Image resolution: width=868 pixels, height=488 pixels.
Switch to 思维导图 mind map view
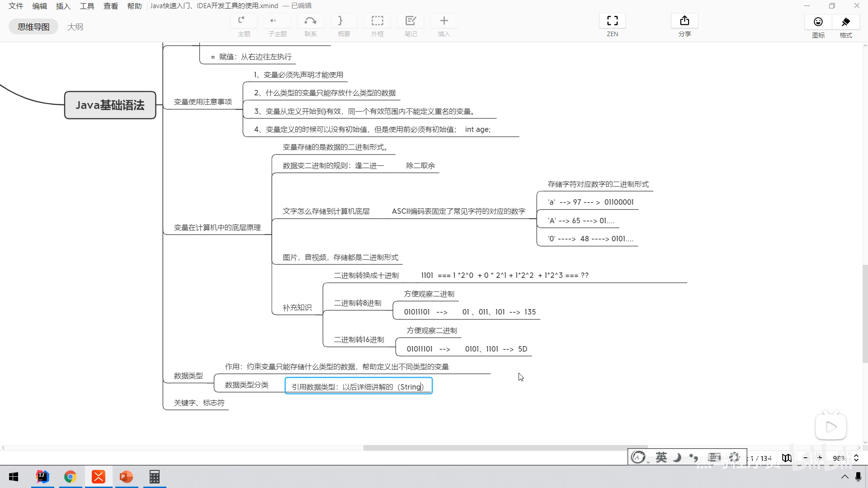tap(33, 27)
